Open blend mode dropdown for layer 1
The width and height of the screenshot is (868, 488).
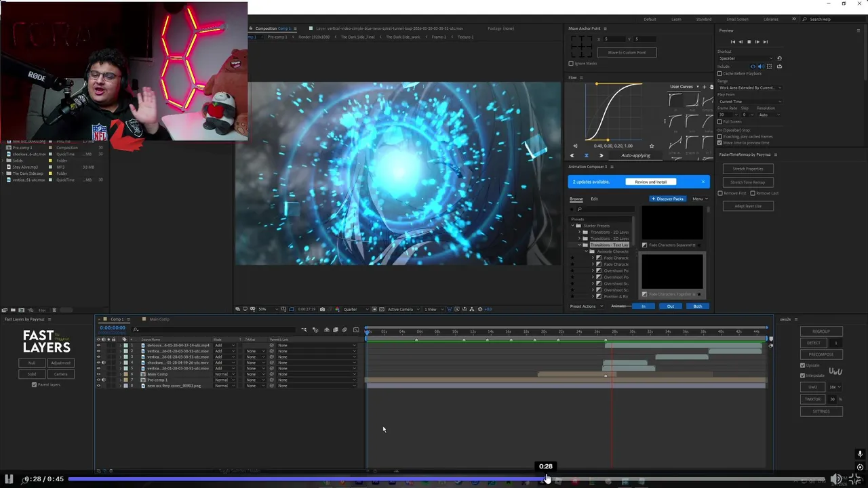pyautogui.click(x=224, y=346)
